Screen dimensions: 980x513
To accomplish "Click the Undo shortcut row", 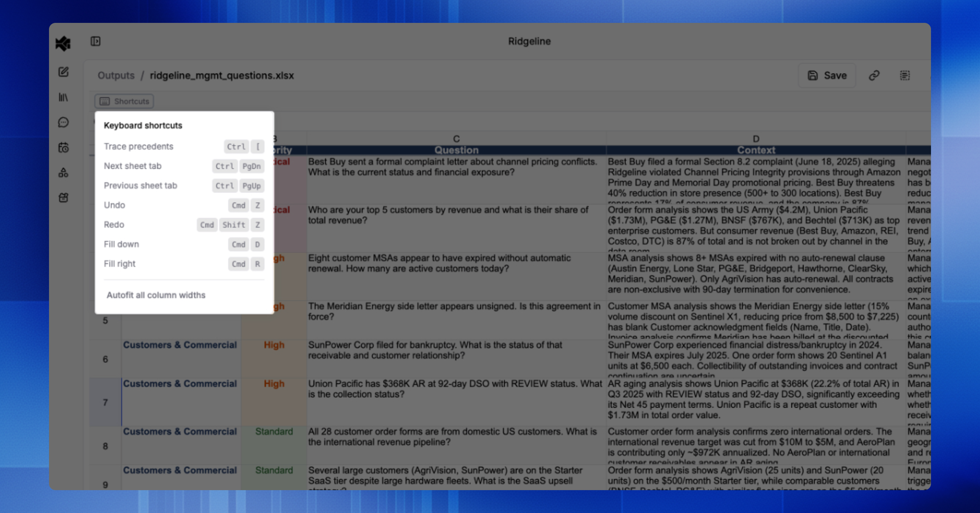I will coord(184,205).
